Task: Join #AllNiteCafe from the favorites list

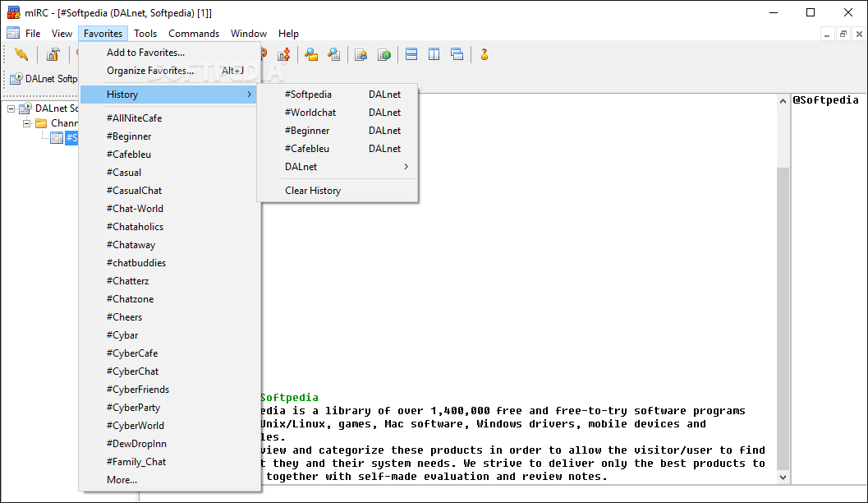Action: [x=170, y=118]
